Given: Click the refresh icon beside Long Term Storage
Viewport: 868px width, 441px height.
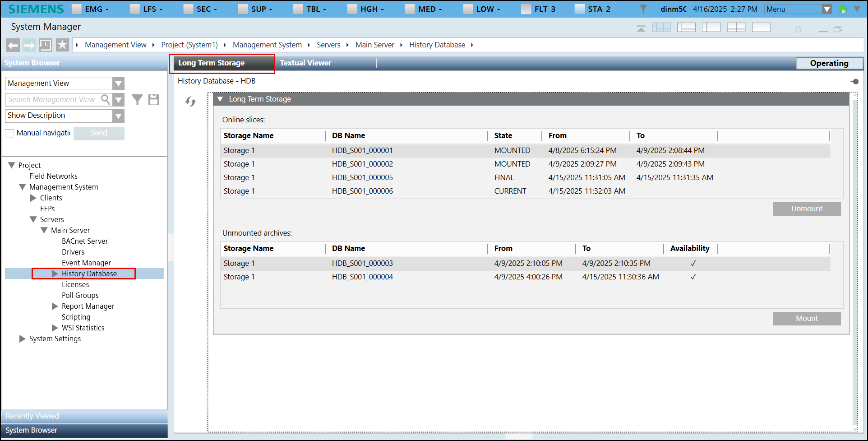Looking at the screenshot, I should (x=190, y=102).
